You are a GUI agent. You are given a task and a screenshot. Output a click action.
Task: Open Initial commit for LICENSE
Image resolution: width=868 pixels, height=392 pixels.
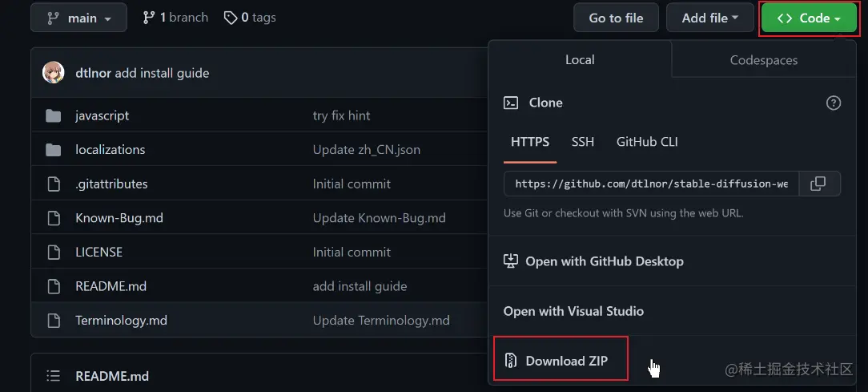(352, 253)
